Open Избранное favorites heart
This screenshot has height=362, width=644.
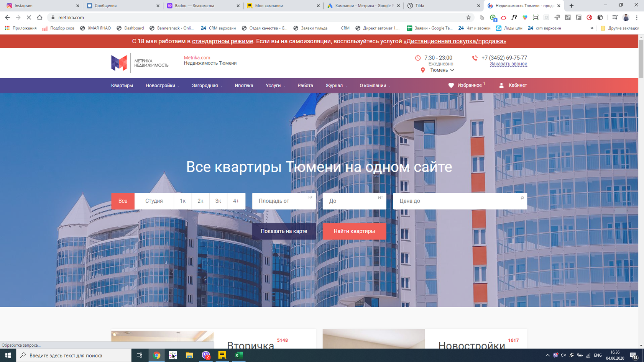[467, 85]
